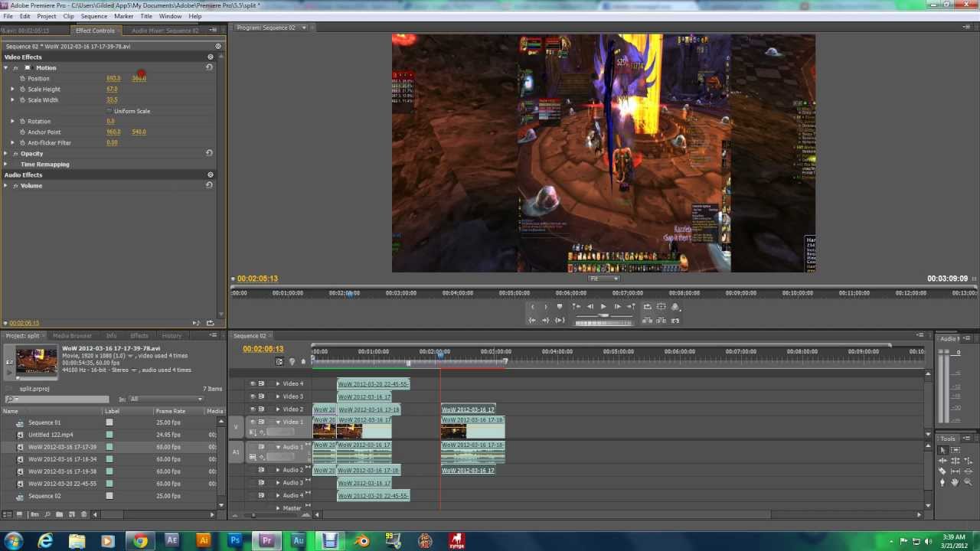Click the Extract button under Program monitor
The height and width of the screenshot is (551, 980).
coord(661,321)
